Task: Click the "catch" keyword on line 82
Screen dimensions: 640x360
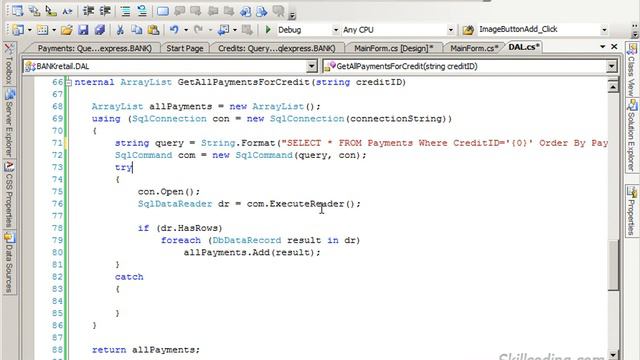Action: coord(129,277)
